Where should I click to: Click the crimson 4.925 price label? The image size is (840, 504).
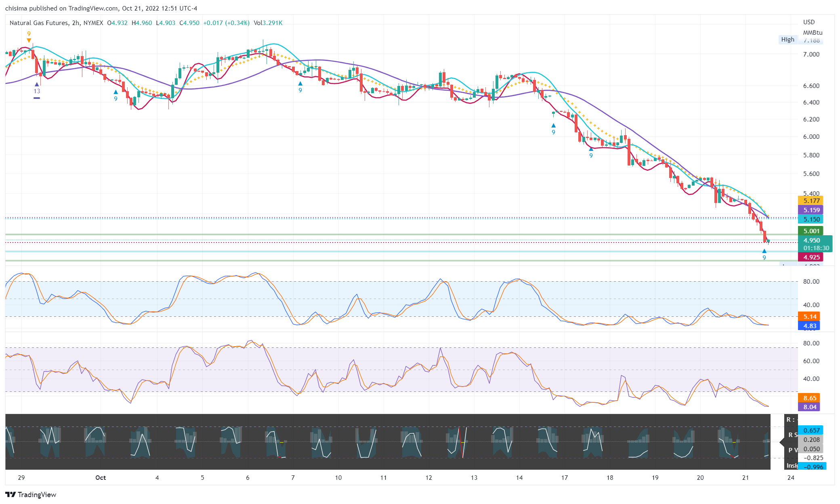pyautogui.click(x=811, y=257)
